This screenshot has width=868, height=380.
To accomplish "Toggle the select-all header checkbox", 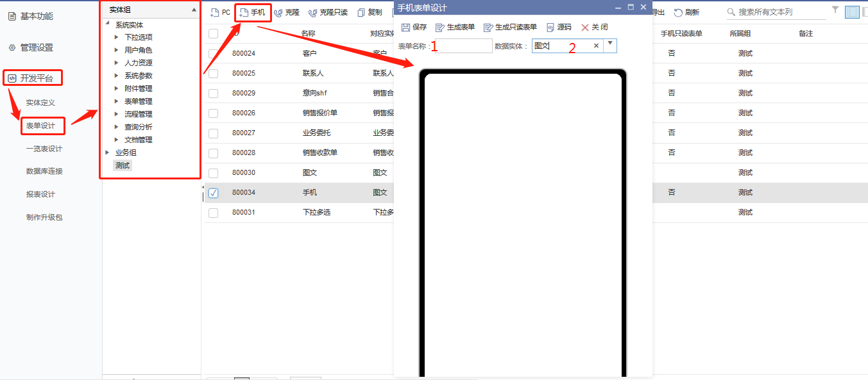I will 214,34.
